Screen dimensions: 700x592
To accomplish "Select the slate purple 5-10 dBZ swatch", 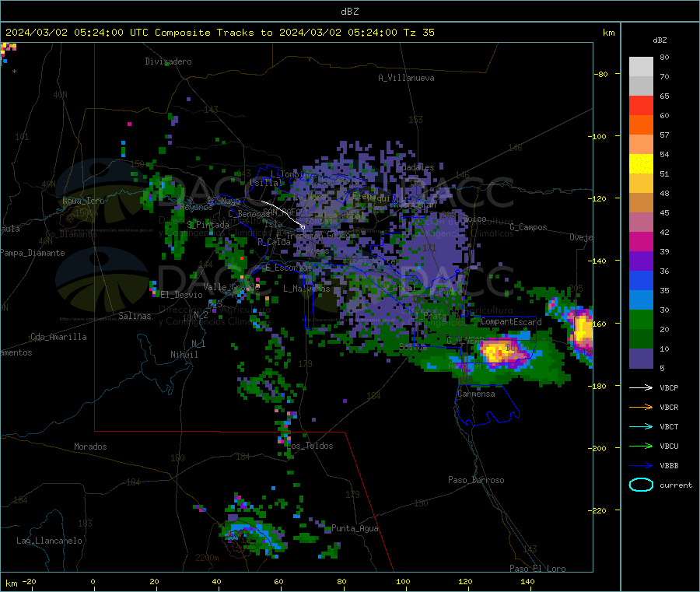I will [x=641, y=359].
